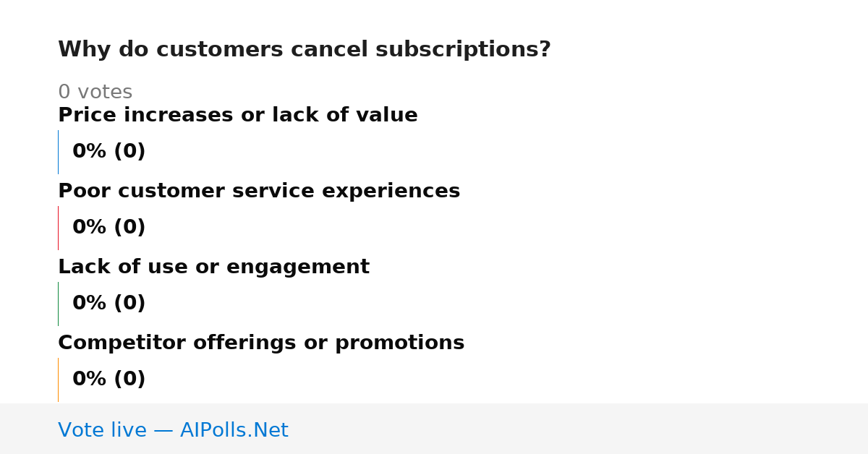
Task: Click the orange bar under Competitor offerings
Action: tap(58, 380)
